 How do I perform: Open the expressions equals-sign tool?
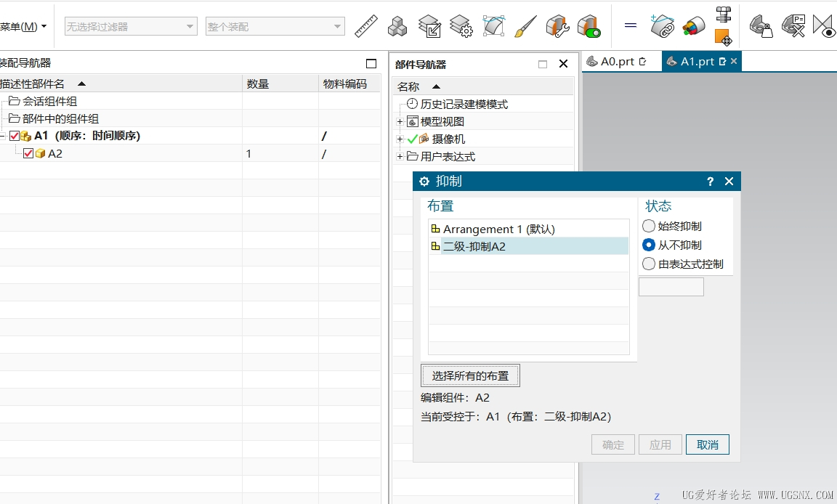coord(631,25)
